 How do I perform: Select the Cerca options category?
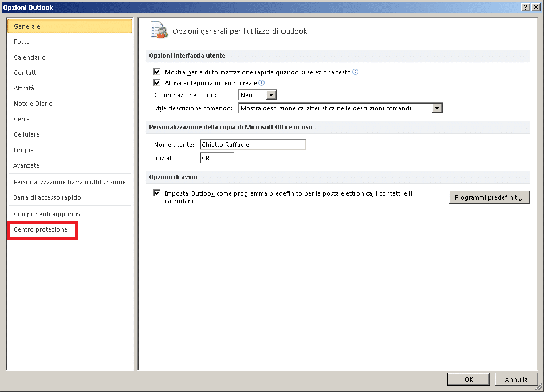70,119
